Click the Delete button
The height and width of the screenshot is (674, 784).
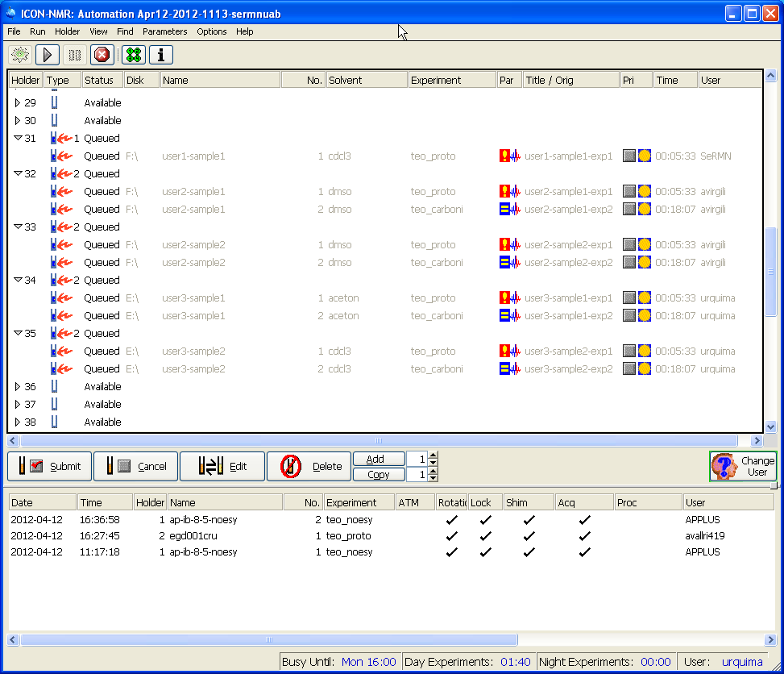coord(309,467)
